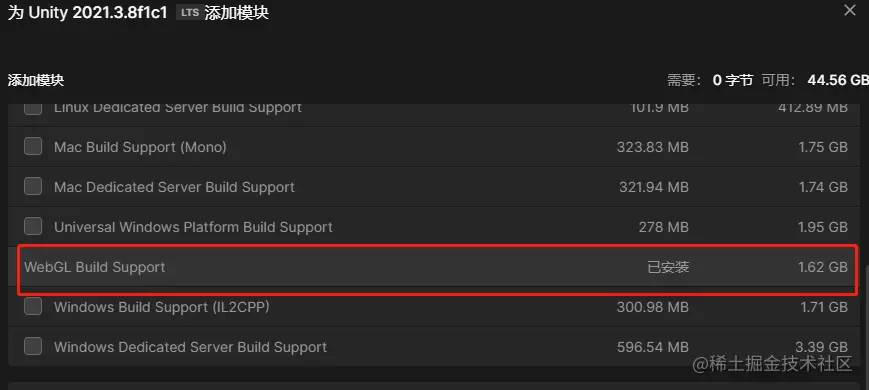Select the Windows Build Support (IL2CPP) checkbox
This screenshot has width=869, height=390.
click(33, 306)
